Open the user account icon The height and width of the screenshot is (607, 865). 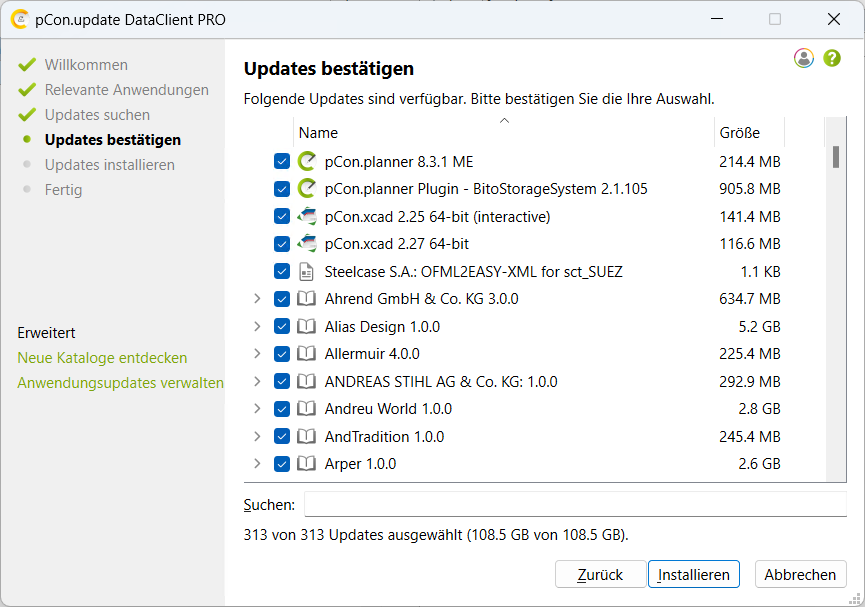pyautogui.click(x=804, y=58)
